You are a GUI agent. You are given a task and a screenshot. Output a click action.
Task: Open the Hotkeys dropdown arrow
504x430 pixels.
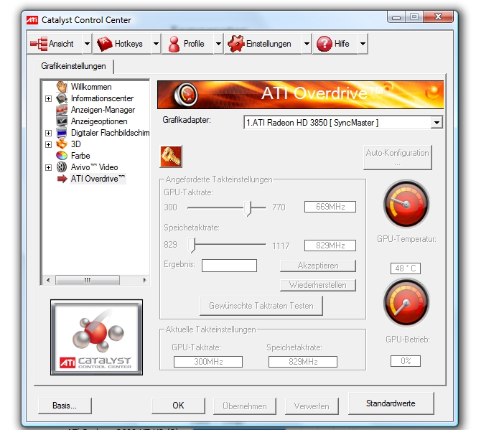(x=156, y=44)
